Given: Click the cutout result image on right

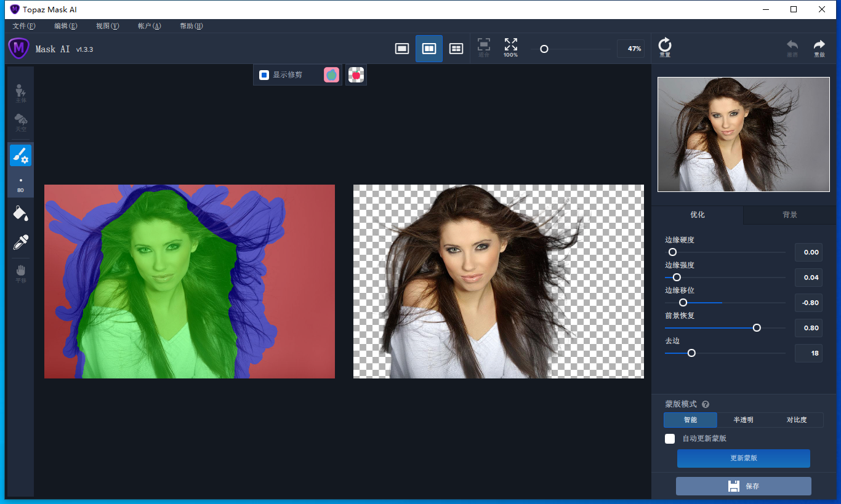Looking at the screenshot, I should tap(499, 281).
